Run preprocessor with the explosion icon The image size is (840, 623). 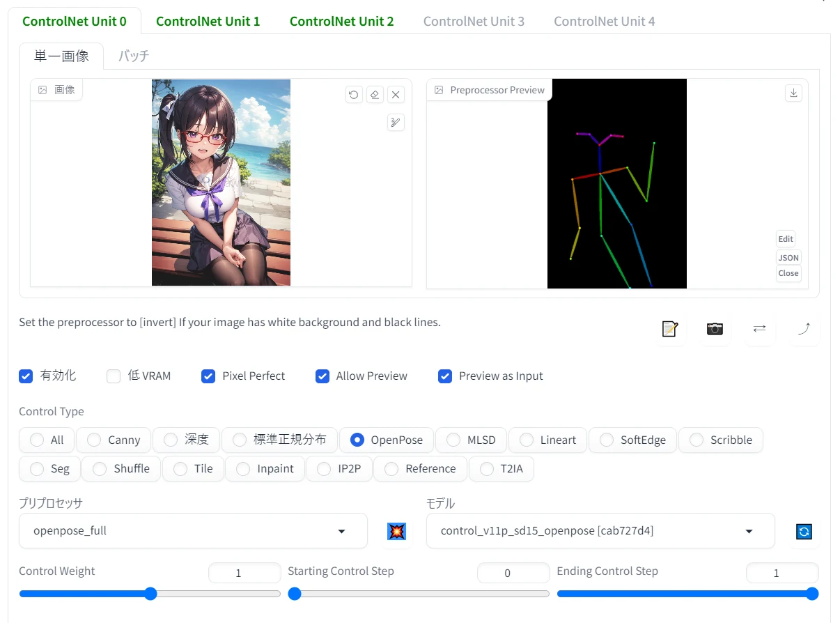(x=396, y=532)
